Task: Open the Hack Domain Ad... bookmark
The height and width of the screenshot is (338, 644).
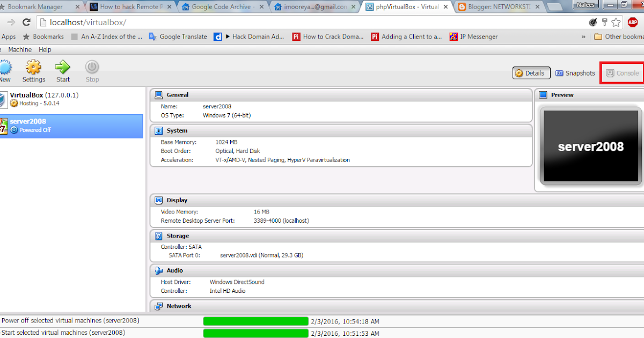Action: click(x=250, y=36)
